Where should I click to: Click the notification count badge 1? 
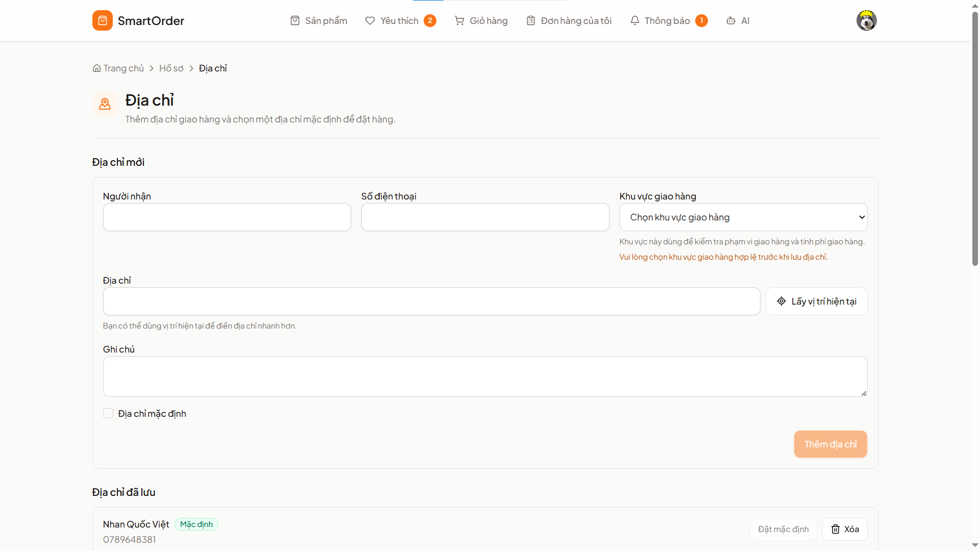(x=701, y=20)
